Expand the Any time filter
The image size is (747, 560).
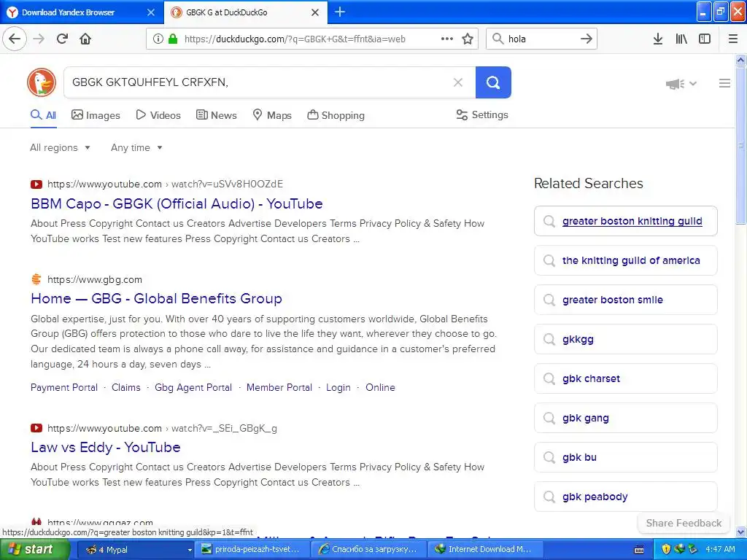point(136,147)
